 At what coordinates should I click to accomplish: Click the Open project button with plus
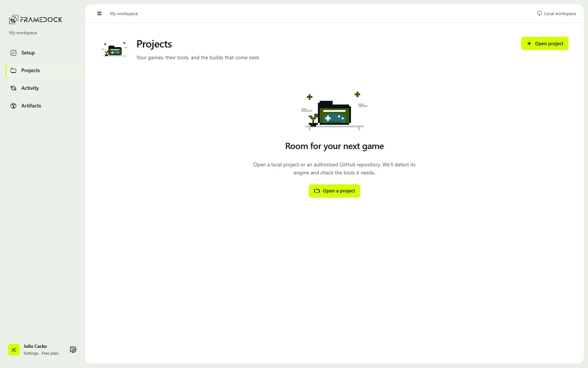pos(545,43)
